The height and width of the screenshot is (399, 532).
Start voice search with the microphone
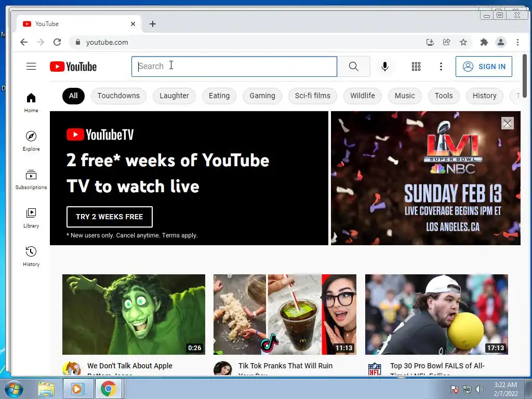pyautogui.click(x=385, y=66)
